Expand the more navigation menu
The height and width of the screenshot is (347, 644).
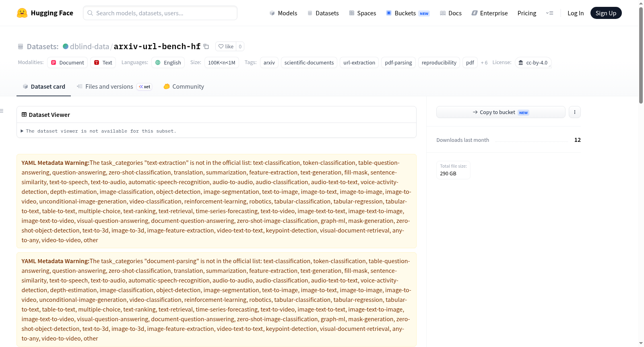[549, 13]
